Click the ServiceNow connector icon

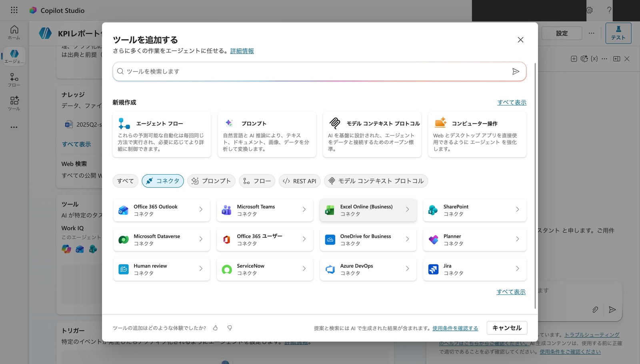coord(226,269)
